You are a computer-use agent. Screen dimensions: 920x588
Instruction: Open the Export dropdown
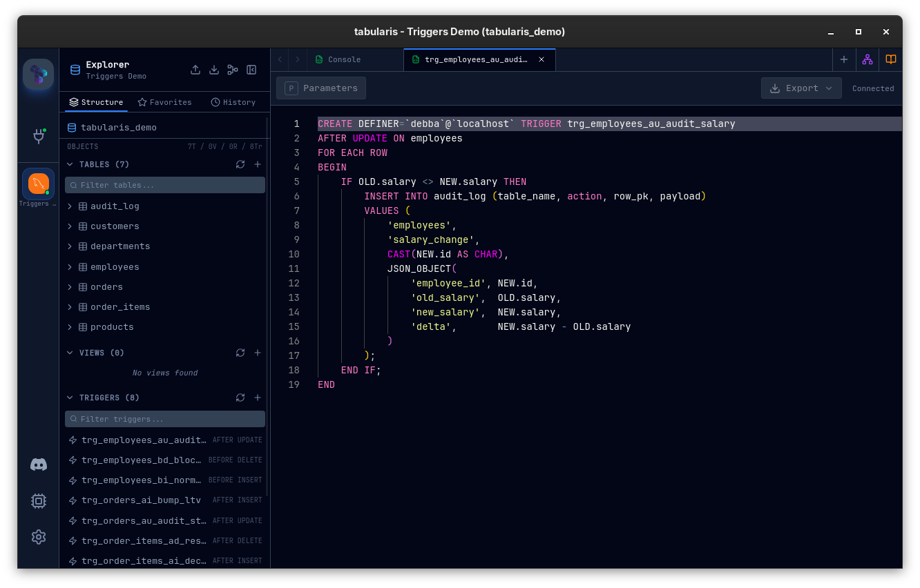801,88
